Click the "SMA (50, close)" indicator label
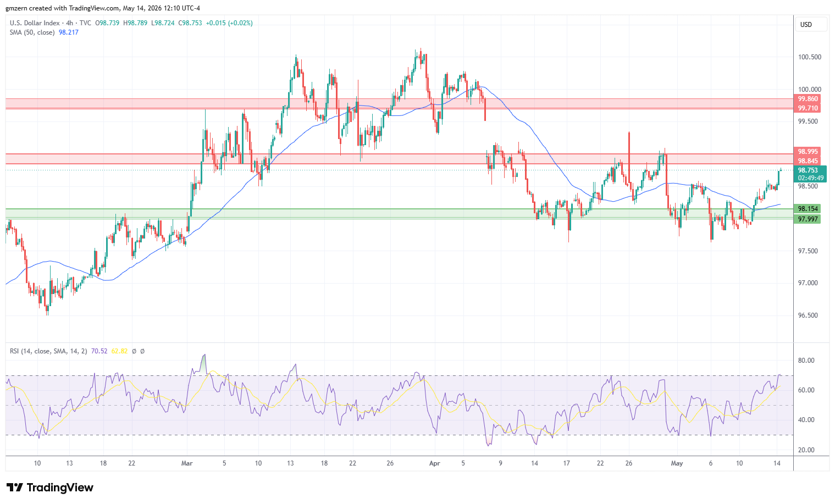The image size is (835, 504). pos(32,32)
